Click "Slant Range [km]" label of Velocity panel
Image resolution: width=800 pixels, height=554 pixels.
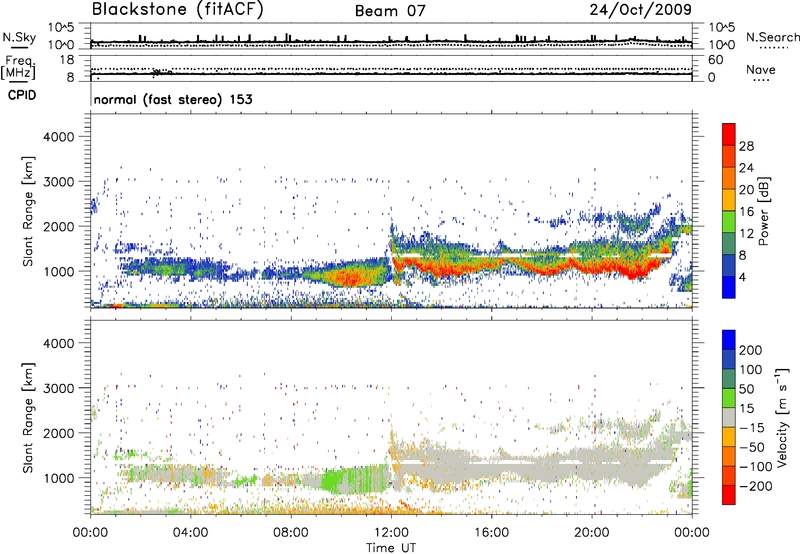pyautogui.click(x=28, y=418)
